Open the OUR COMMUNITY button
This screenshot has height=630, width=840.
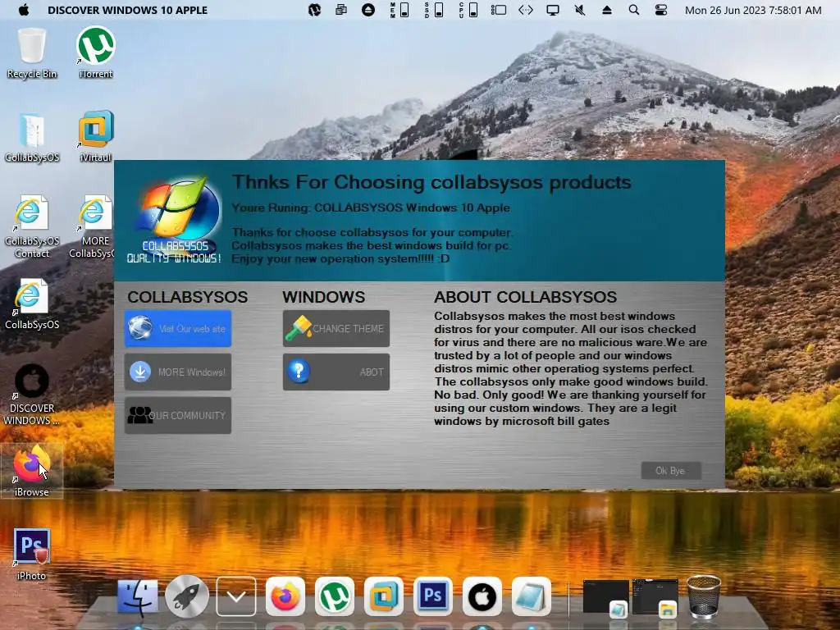(178, 415)
